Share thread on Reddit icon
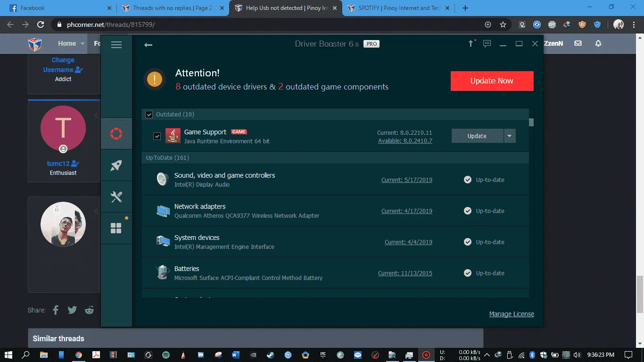The width and height of the screenshot is (644, 362). click(x=89, y=310)
